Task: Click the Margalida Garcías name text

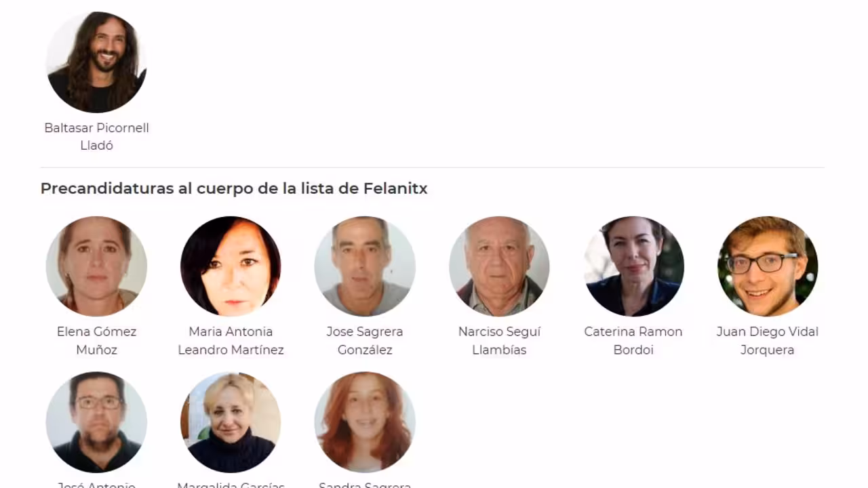Action: tap(231, 484)
